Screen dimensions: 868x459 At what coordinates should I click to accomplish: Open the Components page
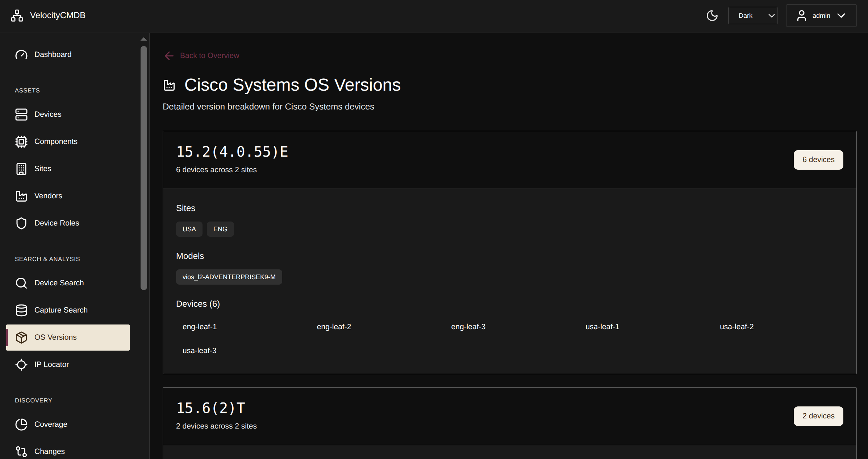(68, 142)
